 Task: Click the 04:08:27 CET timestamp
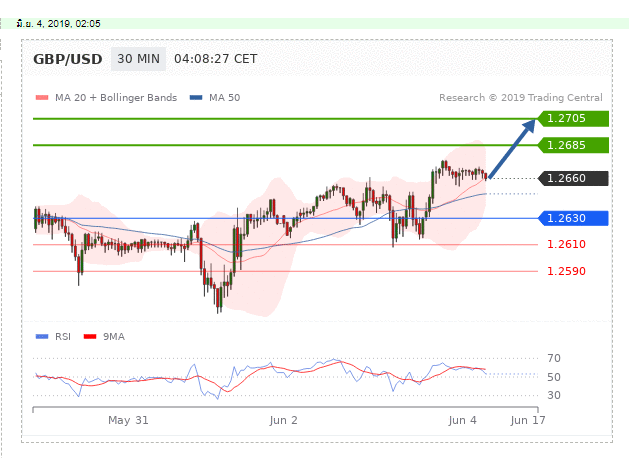click(x=215, y=59)
